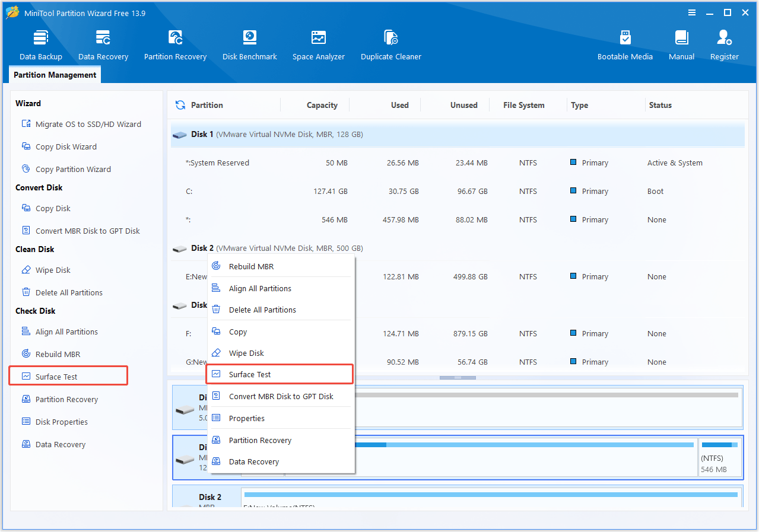Click Status column header
759x532 pixels.
click(660, 105)
